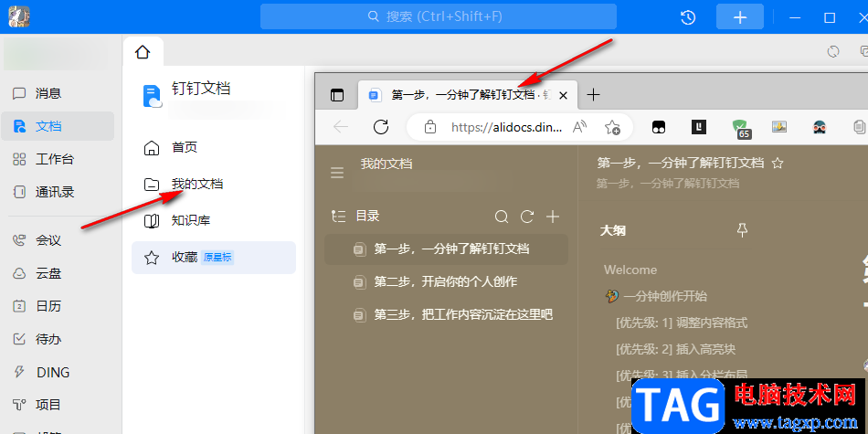
Task: Open 待办 to-do in the sidebar
Action: coord(58,339)
